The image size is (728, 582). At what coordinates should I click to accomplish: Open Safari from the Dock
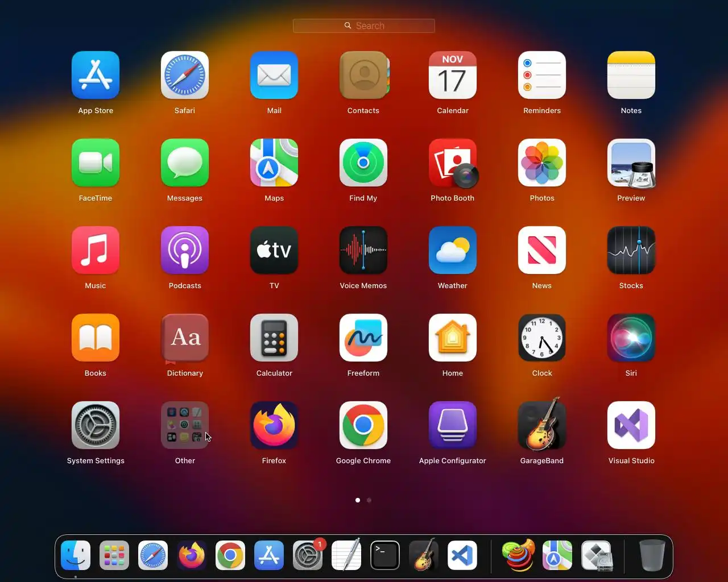click(153, 555)
